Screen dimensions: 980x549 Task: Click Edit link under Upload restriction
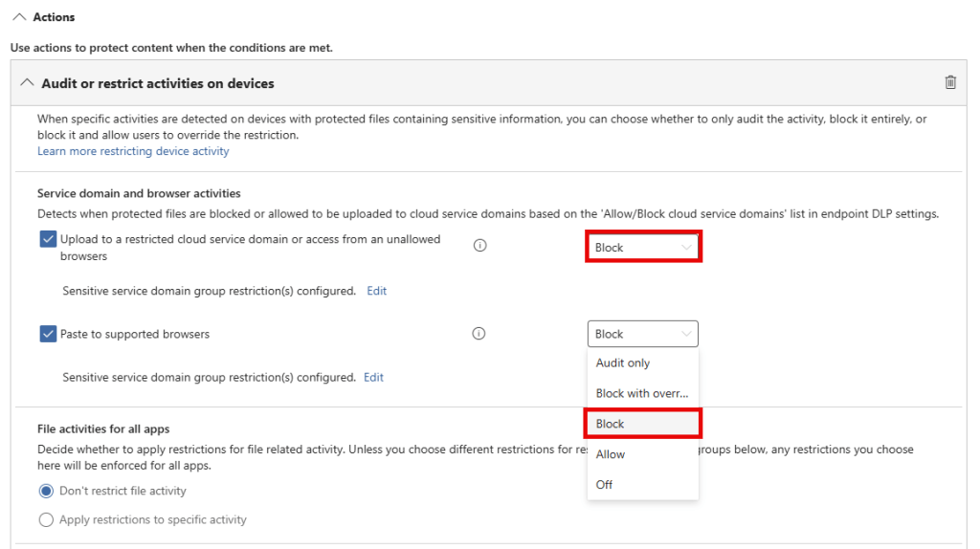pos(377,291)
